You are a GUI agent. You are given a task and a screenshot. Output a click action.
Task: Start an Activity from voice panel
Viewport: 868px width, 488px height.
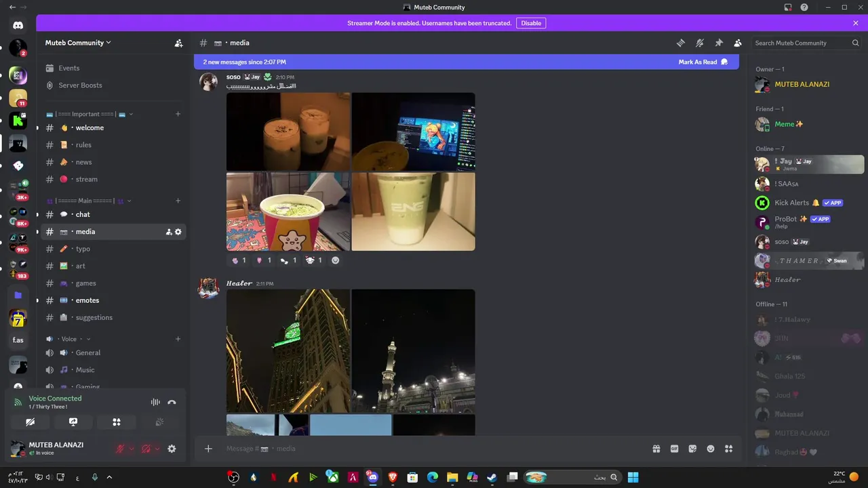[x=117, y=422]
